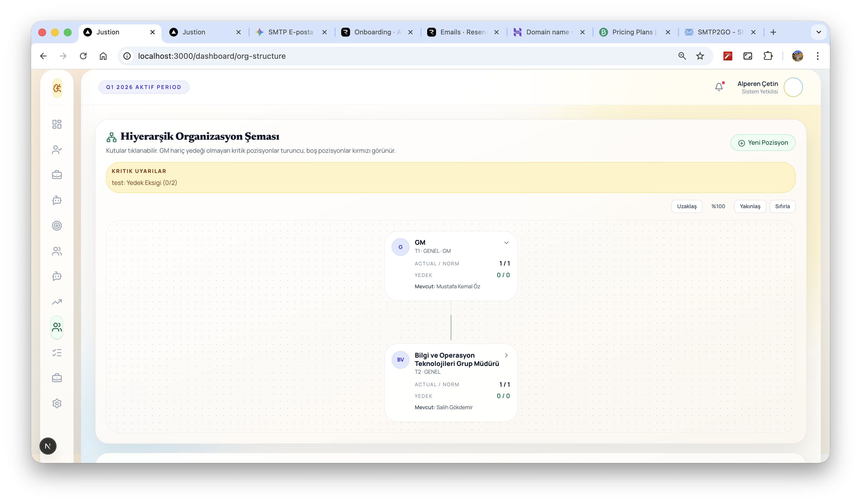Go to browser home page
The width and height of the screenshot is (861, 504).
point(103,56)
